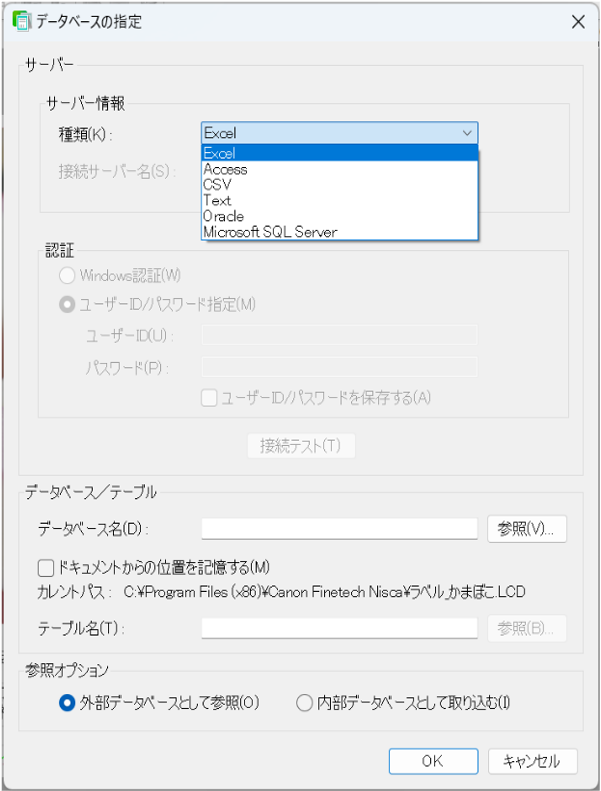Click the 接続テスト(T) button

[x=301, y=445]
